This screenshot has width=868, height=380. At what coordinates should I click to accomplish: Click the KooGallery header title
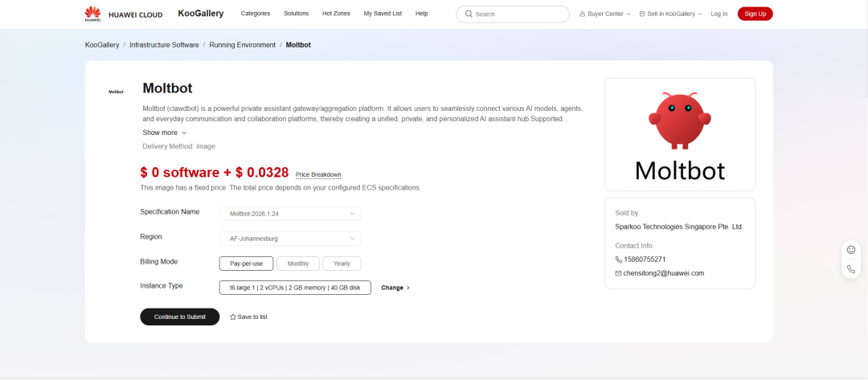(201, 14)
